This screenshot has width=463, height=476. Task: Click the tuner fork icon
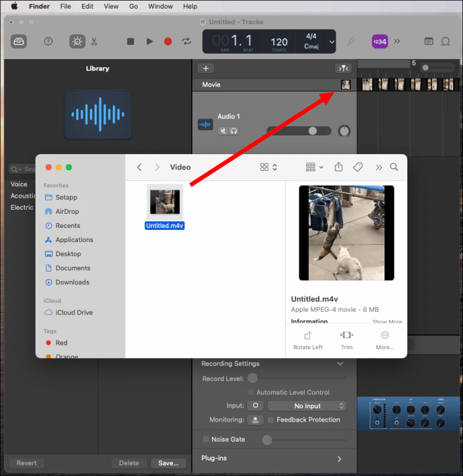pyautogui.click(x=351, y=42)
